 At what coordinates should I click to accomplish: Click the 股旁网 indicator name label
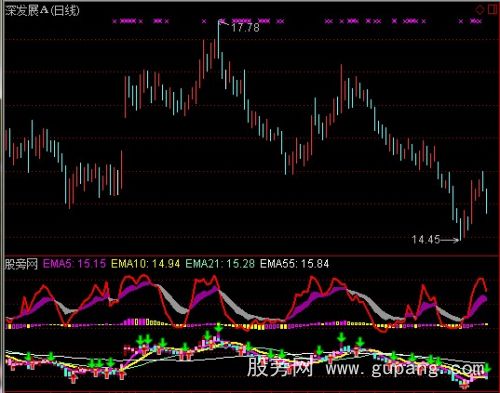21,264
